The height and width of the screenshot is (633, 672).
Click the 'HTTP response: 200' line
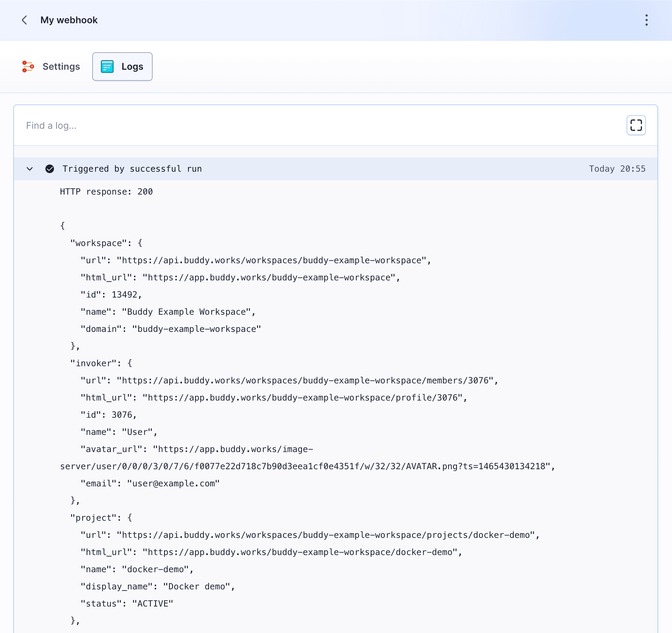coord(106,192)
